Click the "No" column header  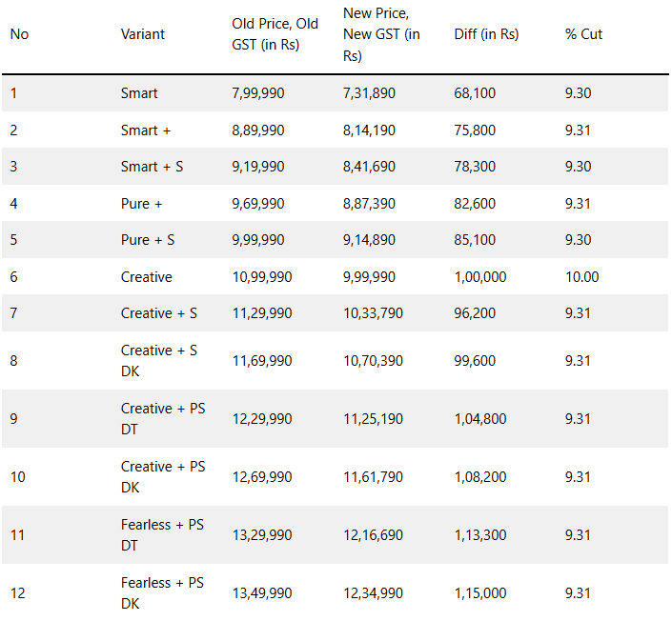[19, 34]
